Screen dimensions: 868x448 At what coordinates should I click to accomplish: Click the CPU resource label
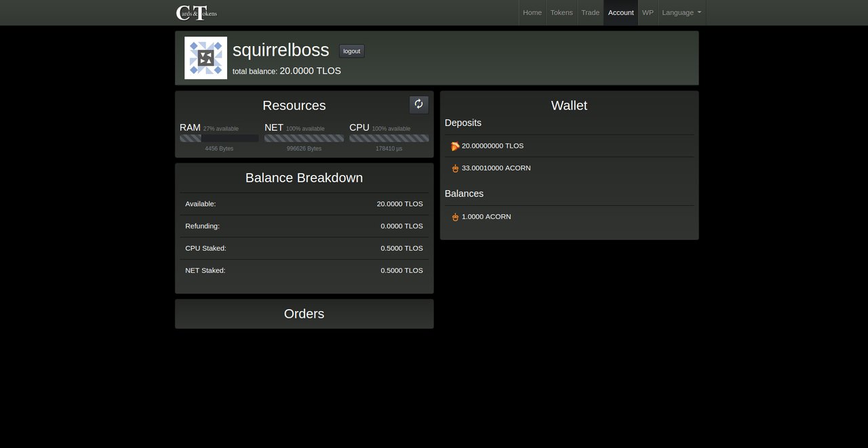click(359, 127)
